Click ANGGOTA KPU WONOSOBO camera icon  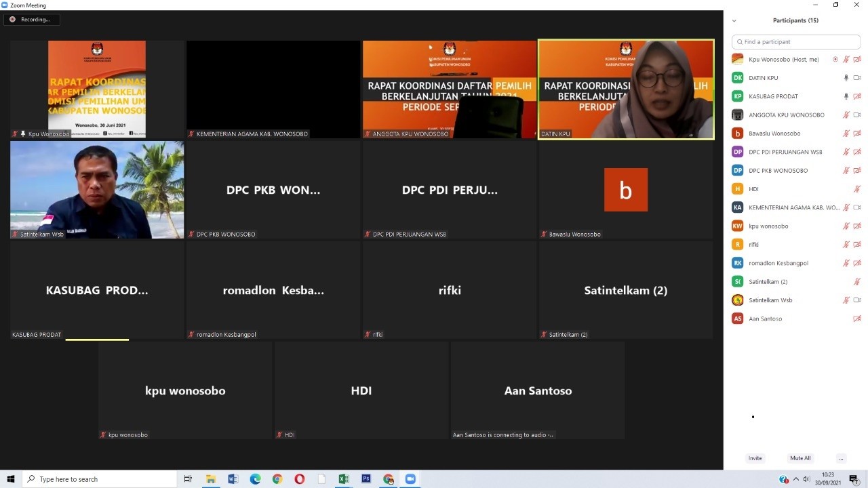tap(857, 115)
